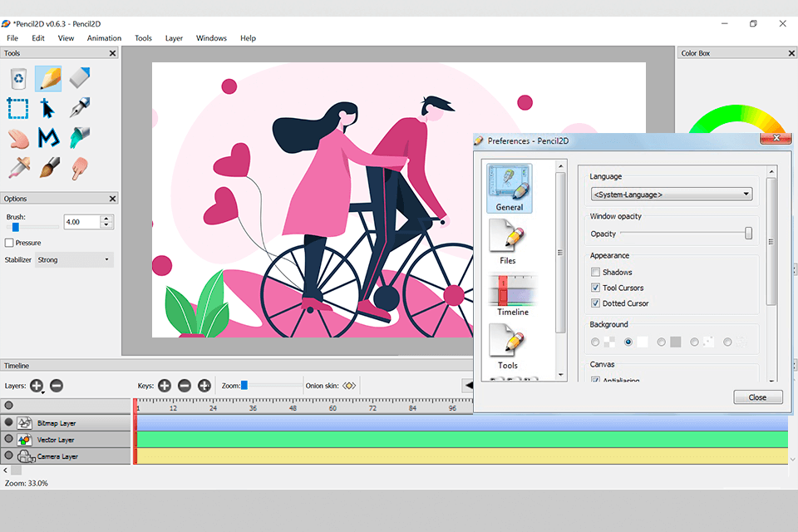Open the Edit menu
Viewport: 798px width, 532px height.
pyautogui.click(x=38, y=38)
